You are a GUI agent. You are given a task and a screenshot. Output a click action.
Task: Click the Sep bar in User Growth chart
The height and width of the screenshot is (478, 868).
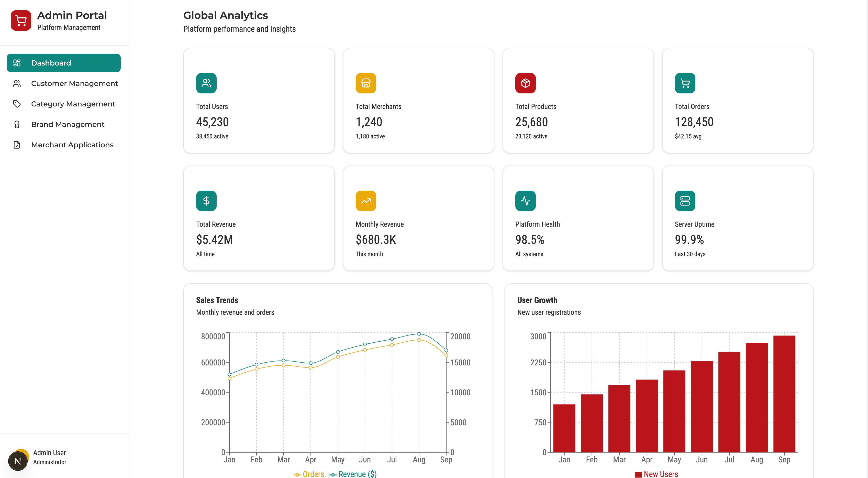point(784,393)
